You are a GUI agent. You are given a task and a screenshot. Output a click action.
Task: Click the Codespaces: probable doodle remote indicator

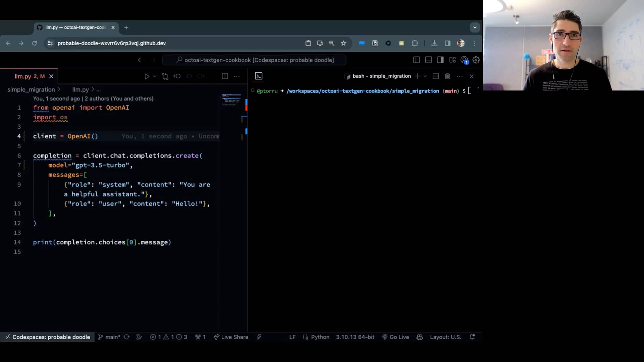[47, 337]
